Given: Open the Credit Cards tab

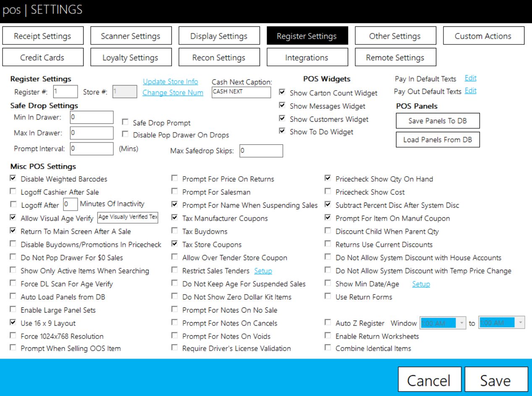Looking at the screenshot, I should tap(42, 57).
